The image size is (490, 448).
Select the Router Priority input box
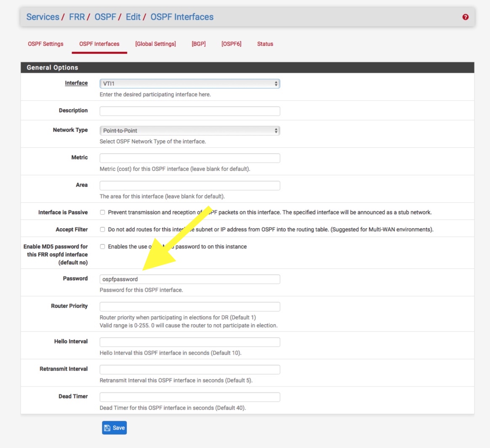click(189, 307)
